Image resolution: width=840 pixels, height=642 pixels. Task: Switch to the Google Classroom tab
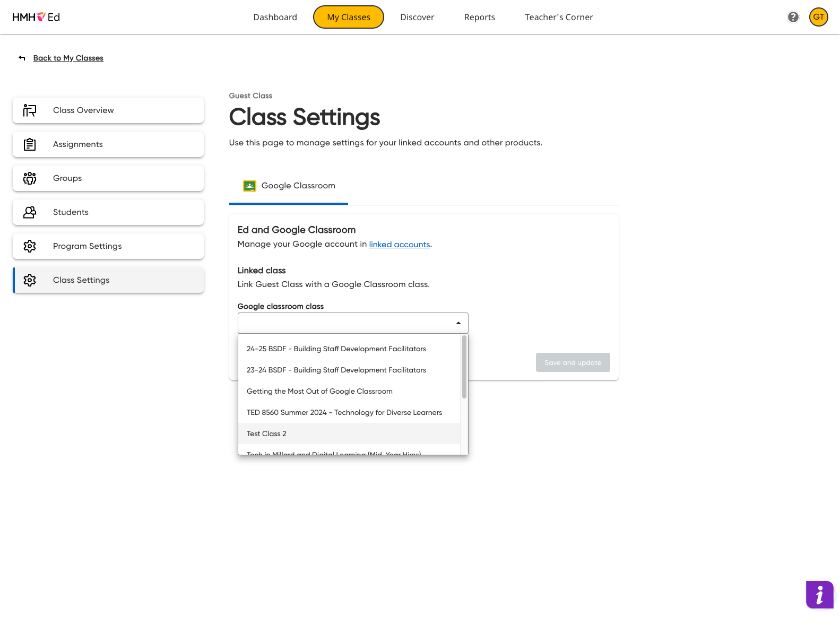click(x=289, y=186)
